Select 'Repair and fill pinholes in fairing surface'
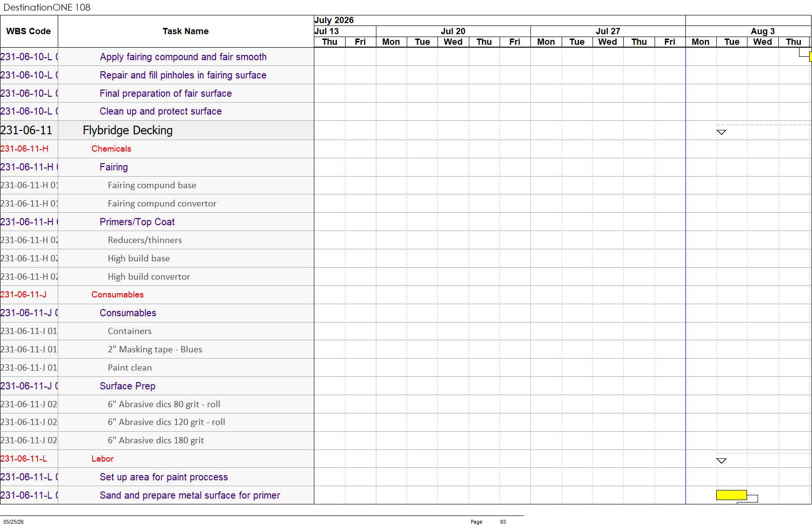The image size is (812, 528). (x=183, y=75)
